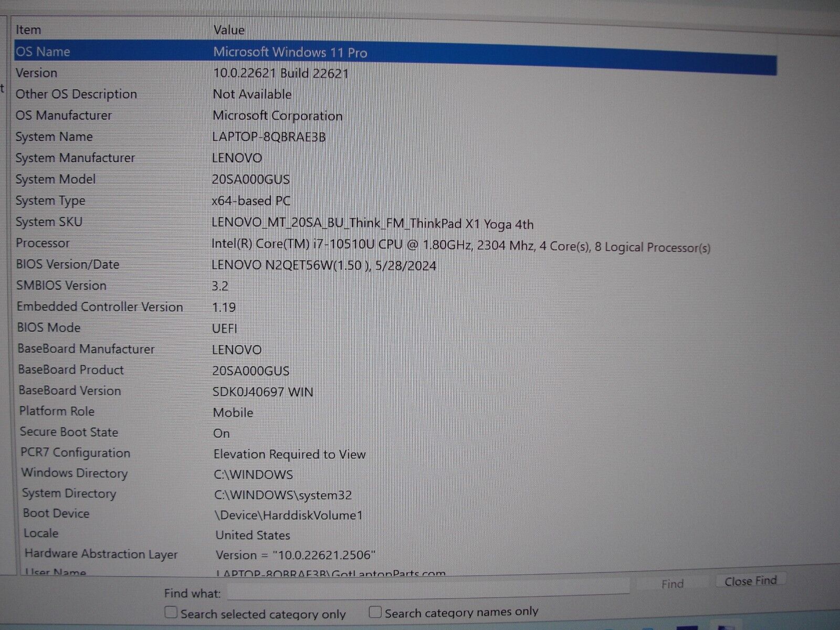Select the On value for Secure Boot
Image resolution: width=840 pixels, height=630 pixels.
click(x=222, y=433)
